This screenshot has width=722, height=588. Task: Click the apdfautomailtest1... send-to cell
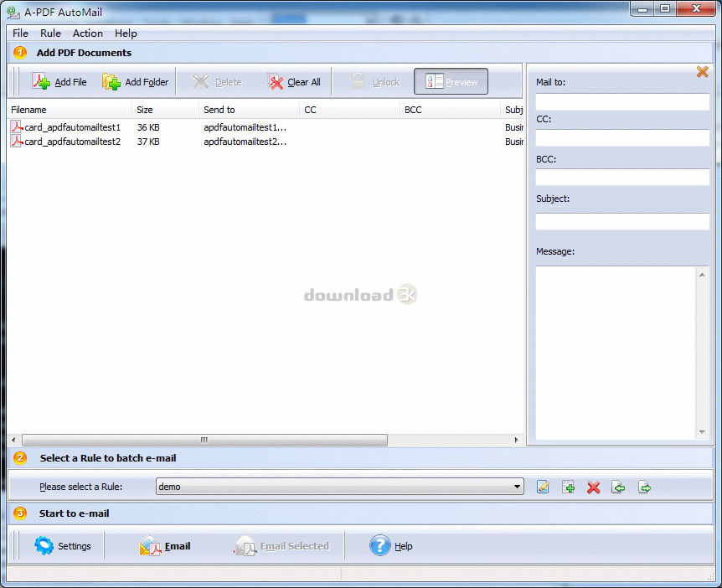click(x=245, y=127)
